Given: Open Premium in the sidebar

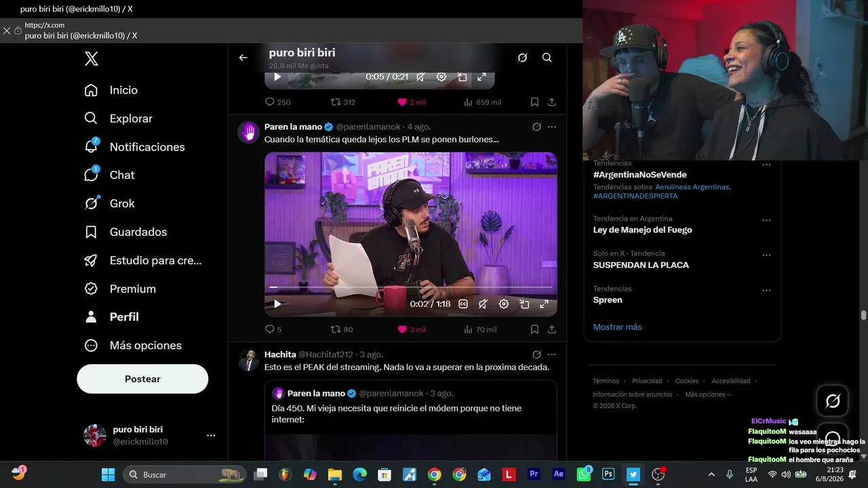Looking at the screenshot, I should pyautogui.click(x=120, y=289).
